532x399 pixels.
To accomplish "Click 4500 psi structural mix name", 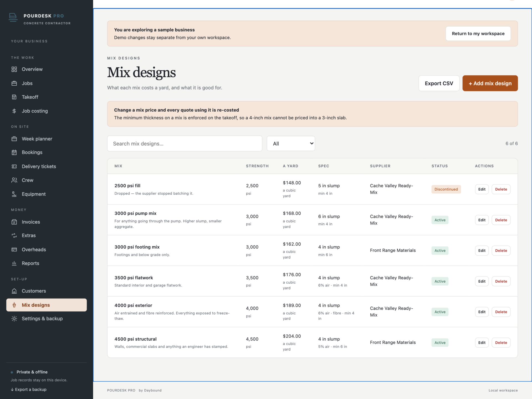I will [135, 339].
